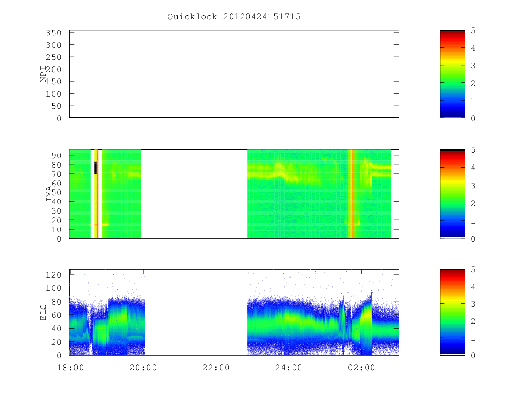
Task: Click the plot title "Quicklook 20120424151715"
Action: point(234,16)
